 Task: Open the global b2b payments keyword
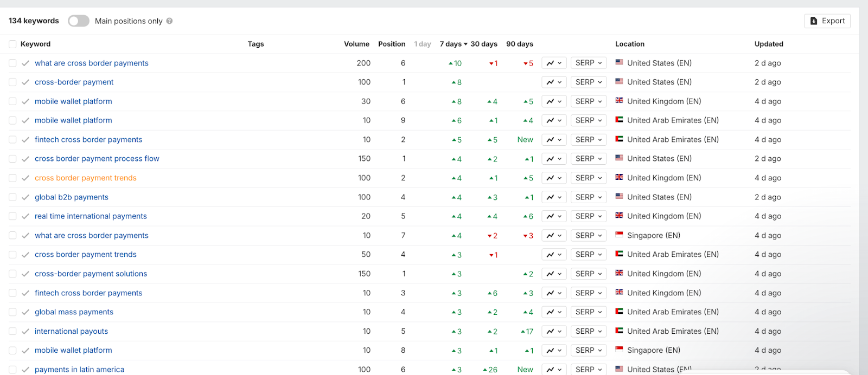72,197
